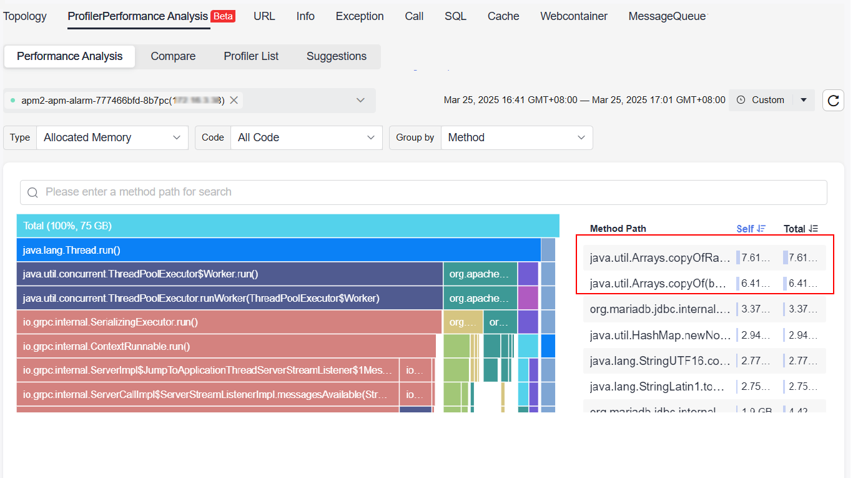Click the search magnifier icon

(33, 192)
